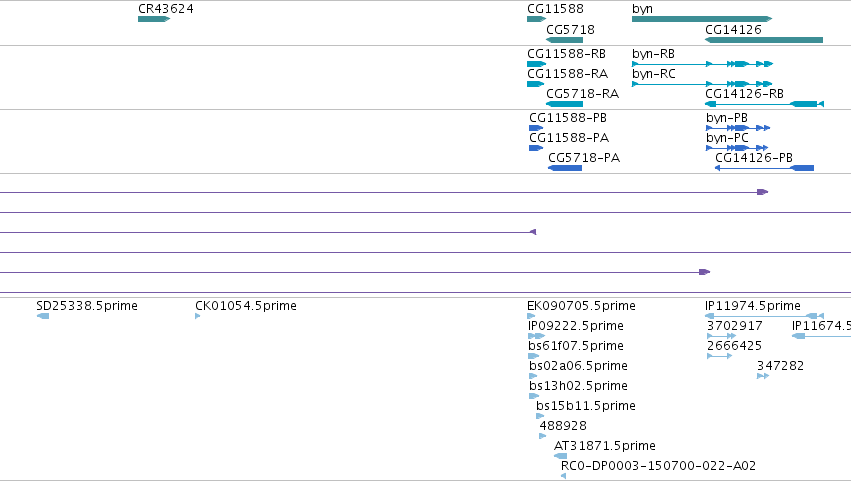Image resolution: width=851 pixels, height=481 pixels.
Task: Click the CG5718 gene arrow
Action: 564,40
